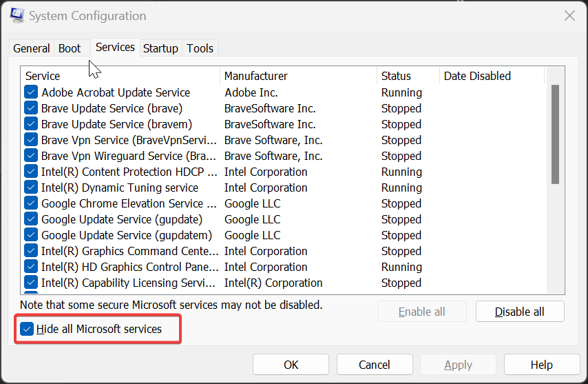
Task: Select the Brave Update Service (brave) name
Action: 112,108
